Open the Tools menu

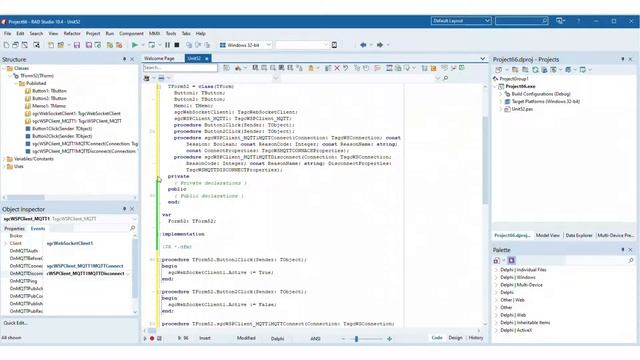tap(171, 33)
